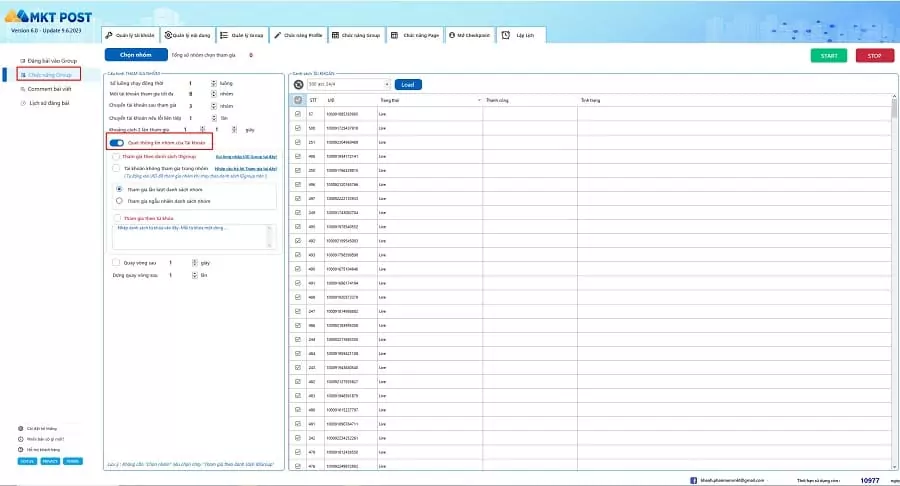This screenshot has height=486, width=900.
Task: Open Phiên bản có gì mới info item
Action: coord(41,439)
